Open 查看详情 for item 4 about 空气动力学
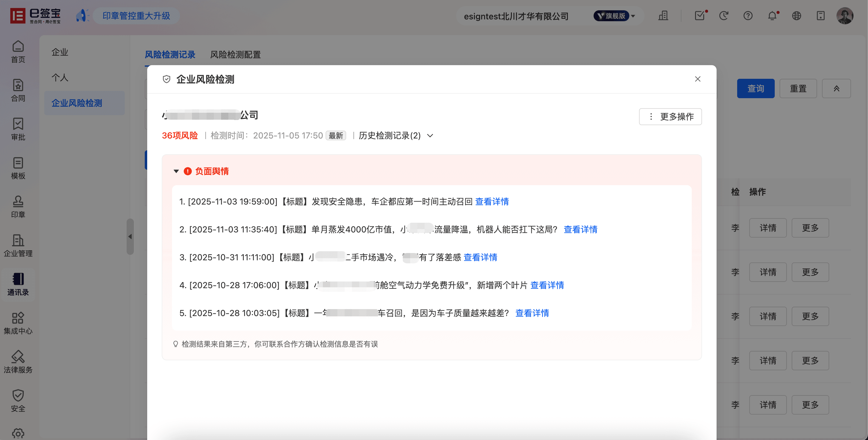Screen dimensions: 868x440 point(547,285)
